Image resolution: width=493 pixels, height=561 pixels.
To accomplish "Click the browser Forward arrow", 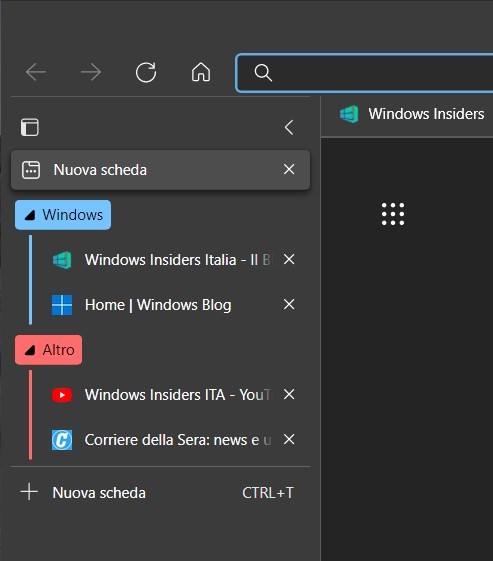I will [x=91, y=72].
